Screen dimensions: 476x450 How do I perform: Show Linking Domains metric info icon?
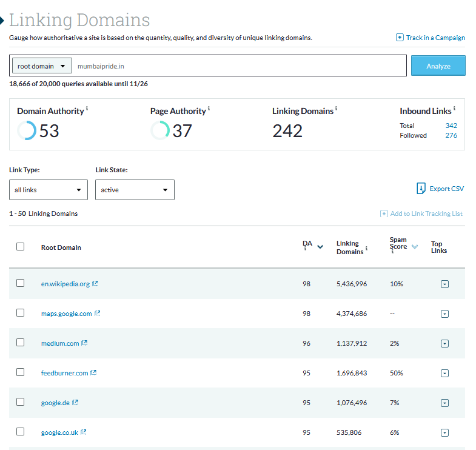(336, 108)
